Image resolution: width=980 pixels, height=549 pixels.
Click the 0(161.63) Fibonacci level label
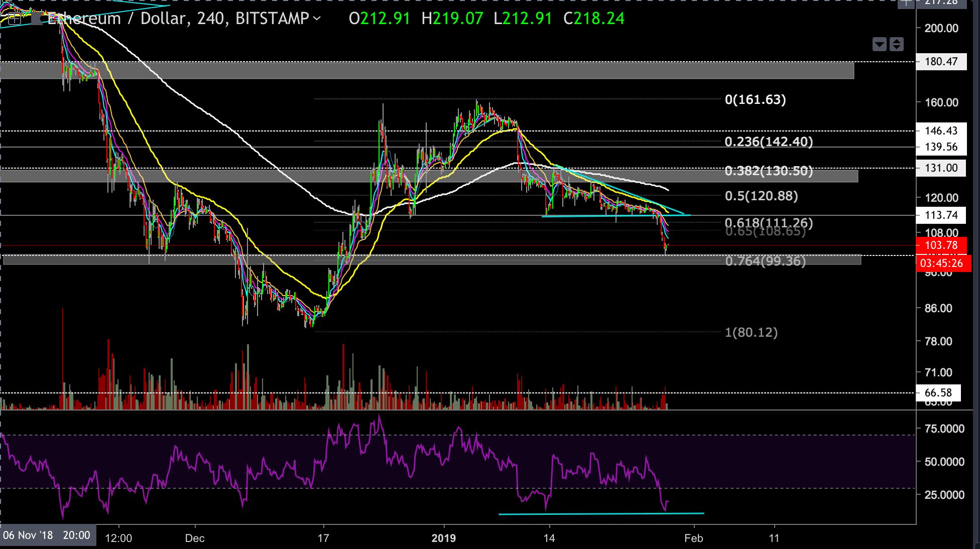click(756, 99)
